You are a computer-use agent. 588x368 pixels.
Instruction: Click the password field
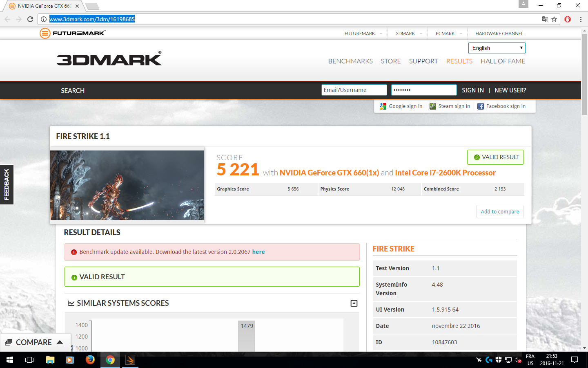pos(424,90)
